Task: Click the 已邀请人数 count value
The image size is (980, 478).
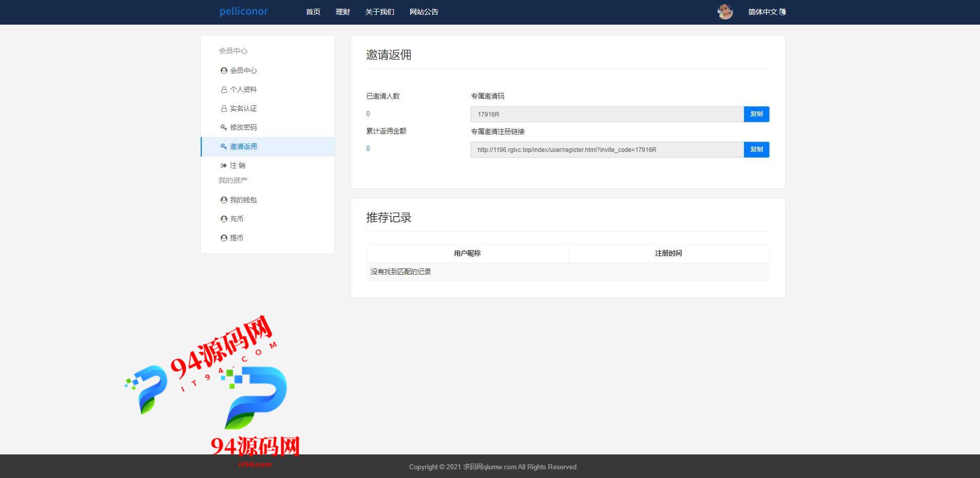Action: tap(368, 113)
